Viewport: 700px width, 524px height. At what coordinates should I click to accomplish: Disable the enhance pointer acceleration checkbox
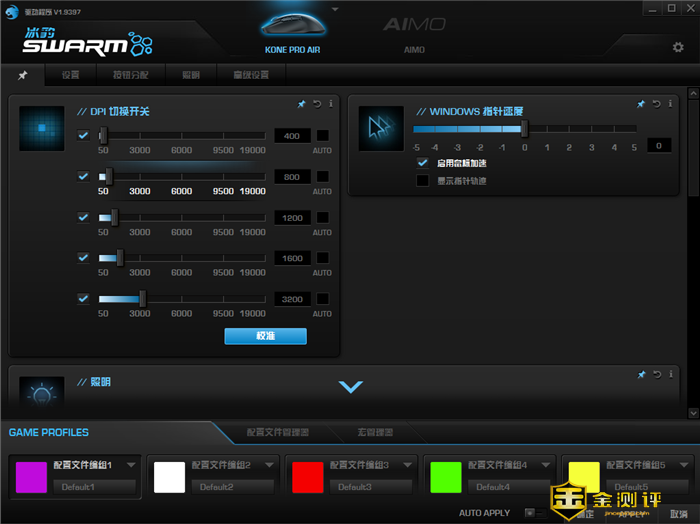(x=423, y=162)
